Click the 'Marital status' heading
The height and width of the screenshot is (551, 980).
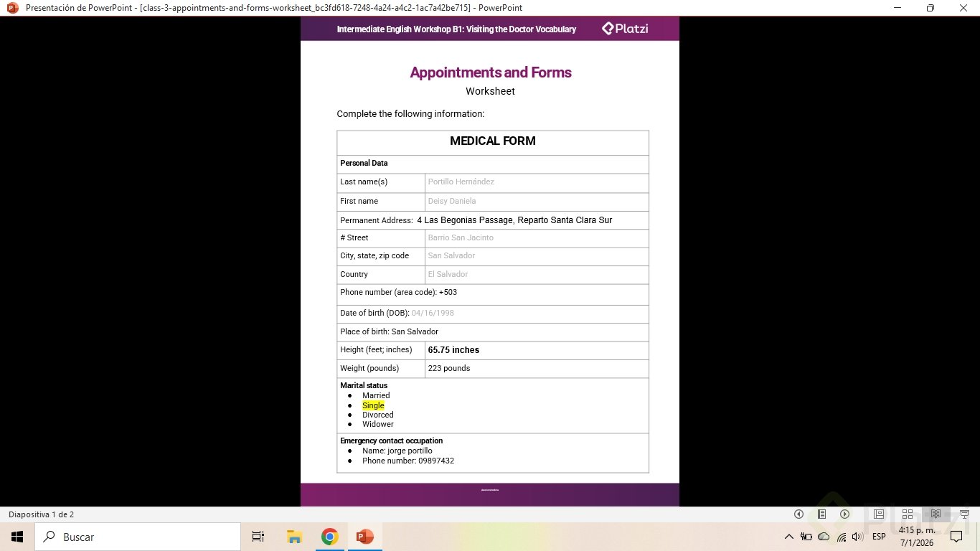364,385
